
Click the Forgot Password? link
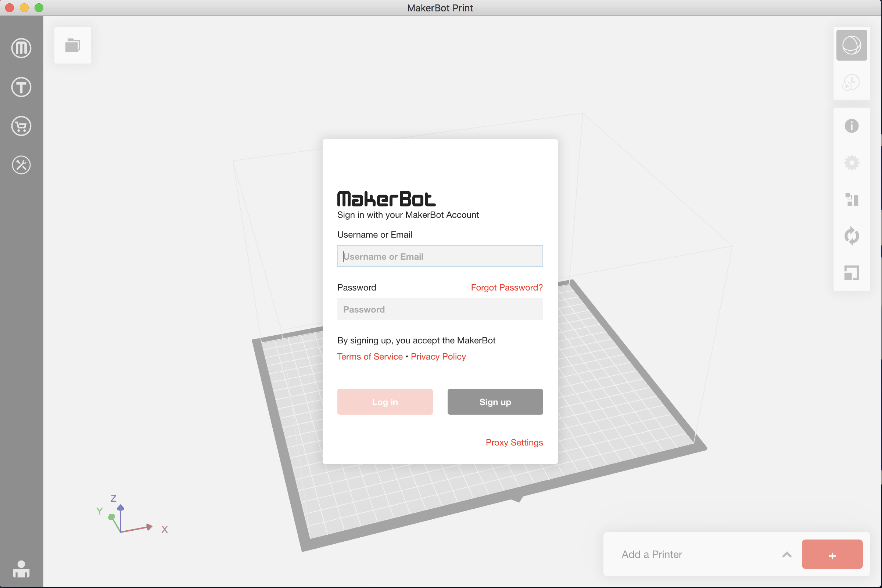coord(506,288)
